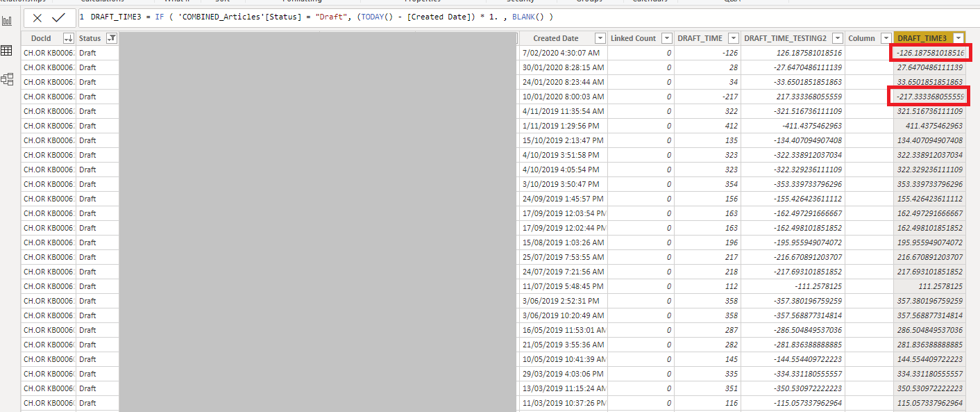The height and width of the screenshot is (412, 980).
Task: Click the DRAFT_TIME_TESTING2 value -111.2578125
Action: tap(793, 286)
